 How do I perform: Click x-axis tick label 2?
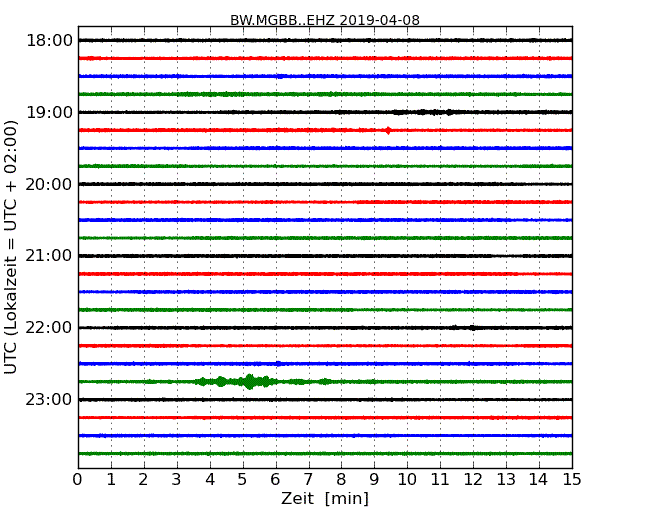(x=144, y=479)
